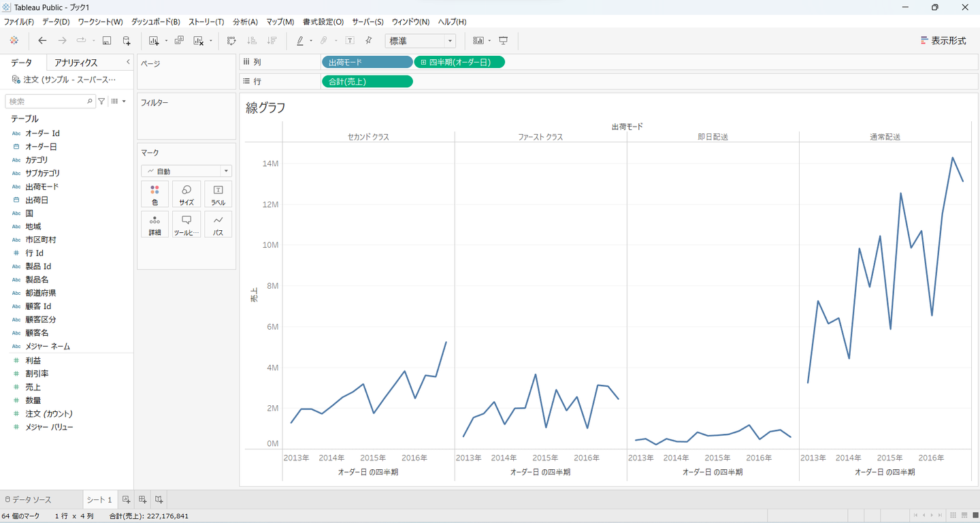
Task: Switch to the データ pane tab
Action: pyautogui.click(x=22, y=63)
